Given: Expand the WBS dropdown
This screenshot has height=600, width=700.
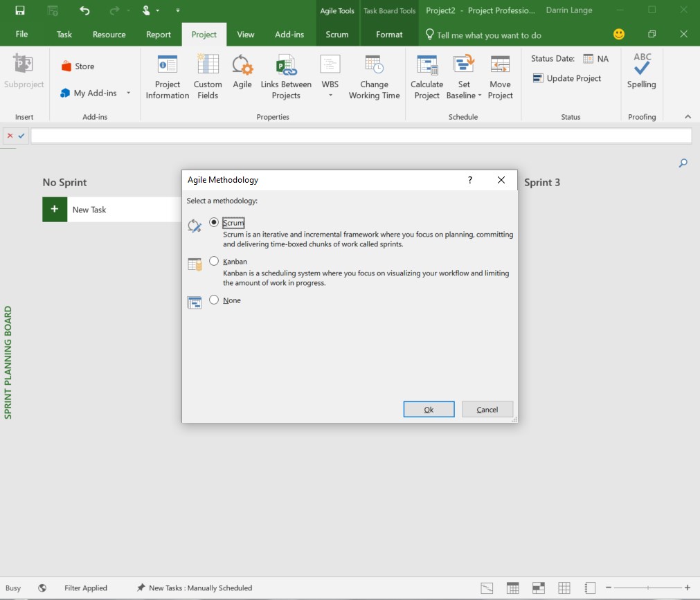Looking at the screenshot, I should click(x=330, y=95).
